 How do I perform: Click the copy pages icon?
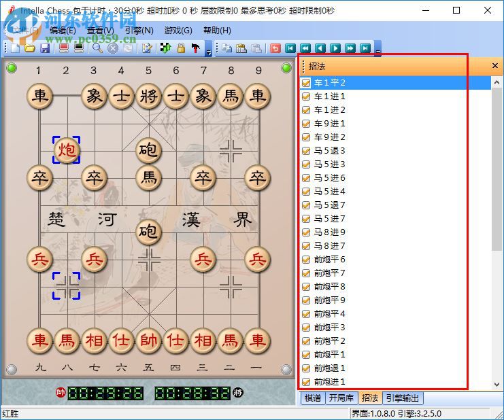[226, 48]
